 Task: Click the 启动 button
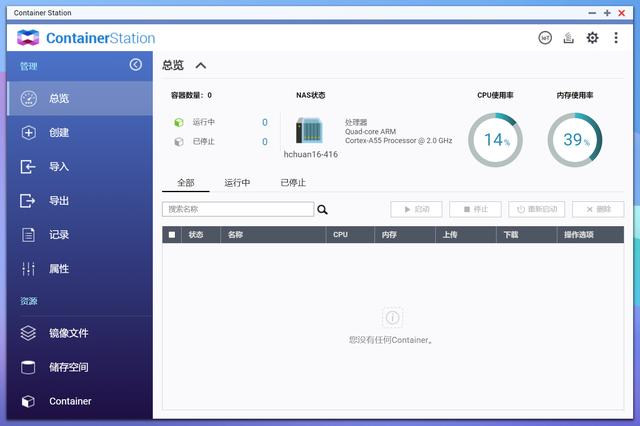(416, 209)
